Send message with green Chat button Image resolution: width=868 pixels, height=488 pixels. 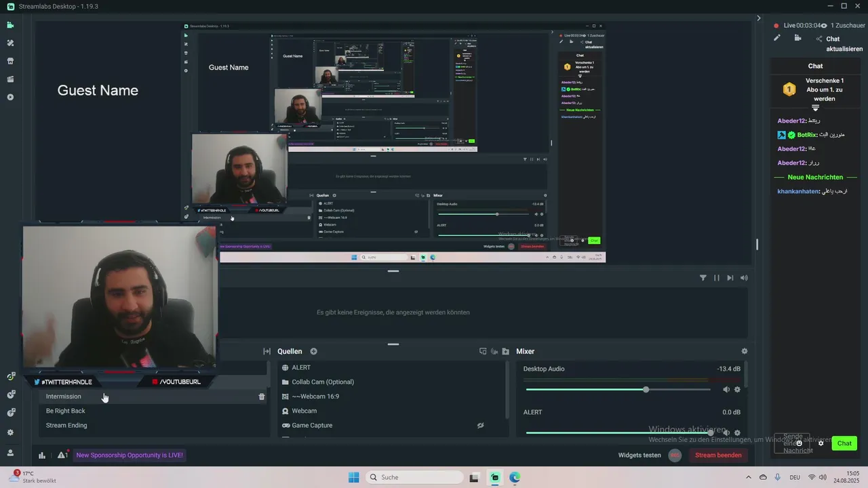click(844, 443)
